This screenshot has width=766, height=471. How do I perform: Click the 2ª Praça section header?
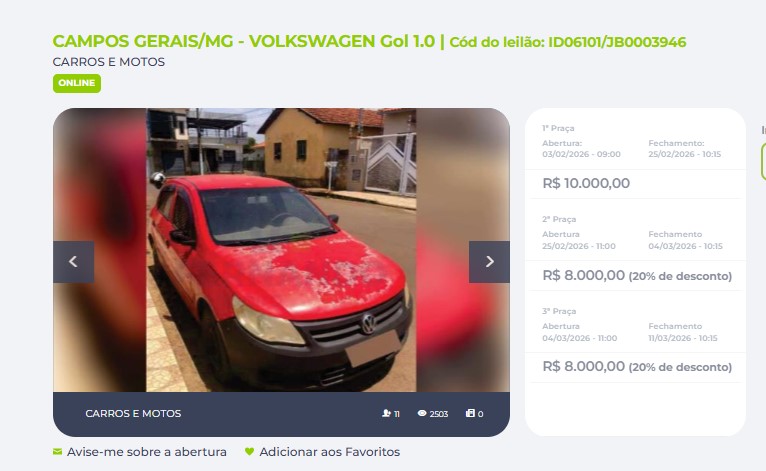(x=559, y=219)
